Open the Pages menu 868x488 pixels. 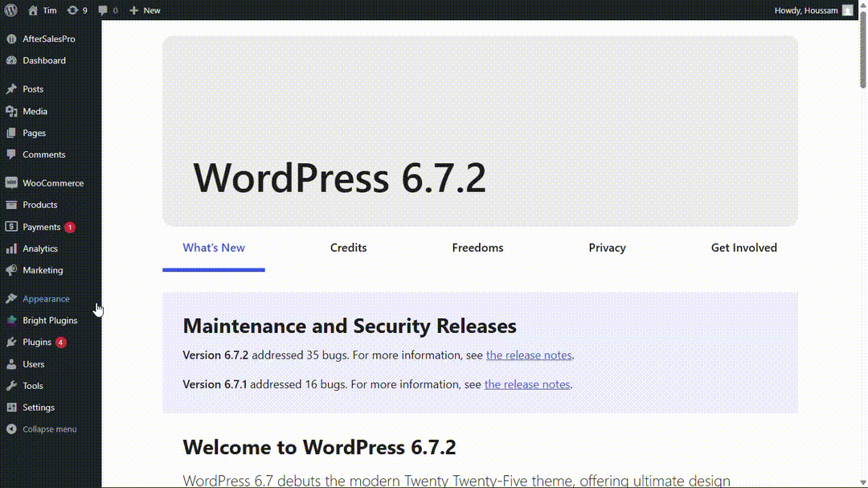tap(35, 133)
